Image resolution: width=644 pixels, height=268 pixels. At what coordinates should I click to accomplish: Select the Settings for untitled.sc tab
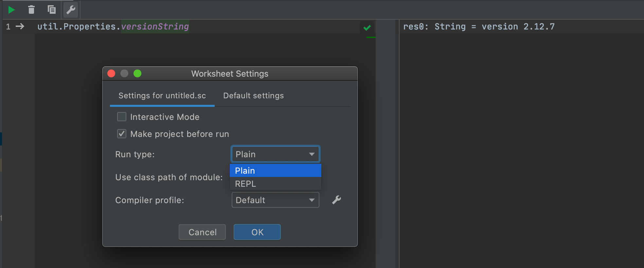[x=162, y=96]
